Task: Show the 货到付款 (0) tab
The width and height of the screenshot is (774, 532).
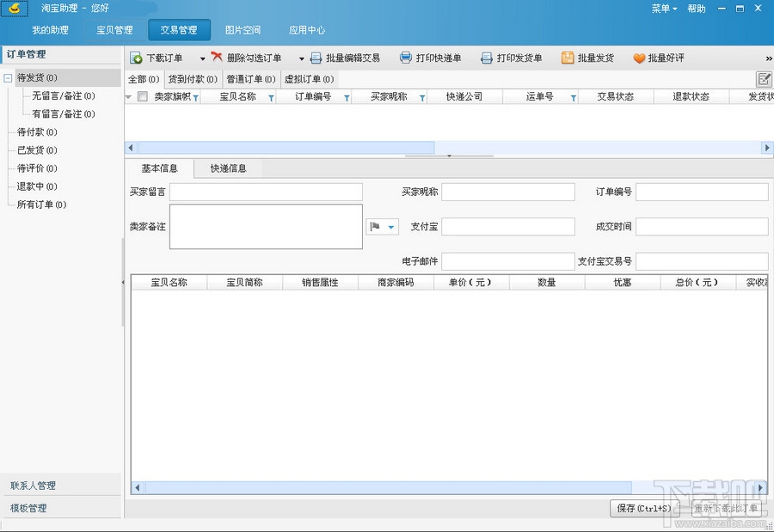Action: pyautogui.click(x=193, y=79)
